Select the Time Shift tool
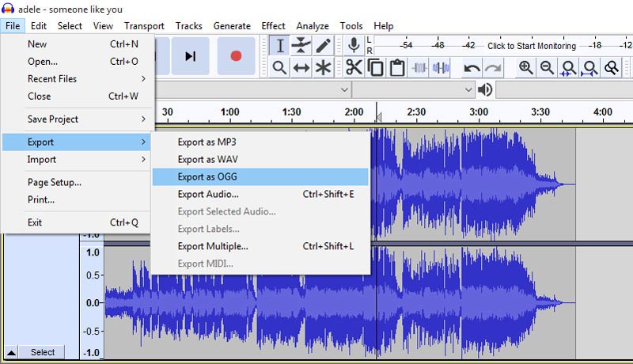633x364 pixels. 301,68
